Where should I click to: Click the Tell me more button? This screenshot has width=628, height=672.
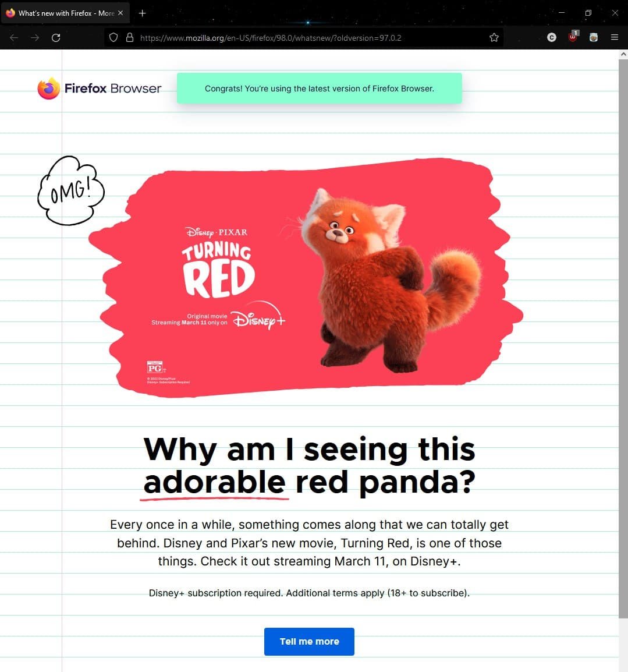click(x=309, y=641)
